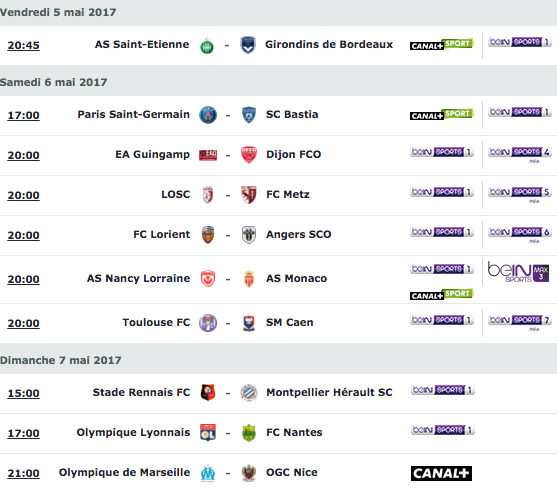Click the FC Nantes crest

(x=249, y=433)
